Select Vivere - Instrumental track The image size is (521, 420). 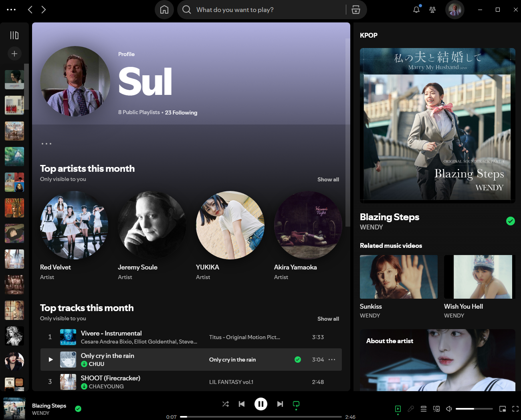pyautogui.click(x=191, y=337)
